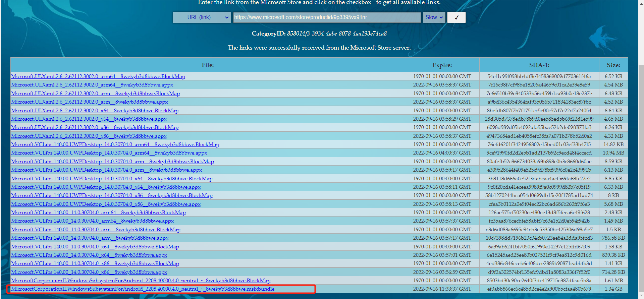Click expiry 2022-09-16 04:00:37 GMT cell
This screenshot has height=299, width=644.
click(442, 153)
